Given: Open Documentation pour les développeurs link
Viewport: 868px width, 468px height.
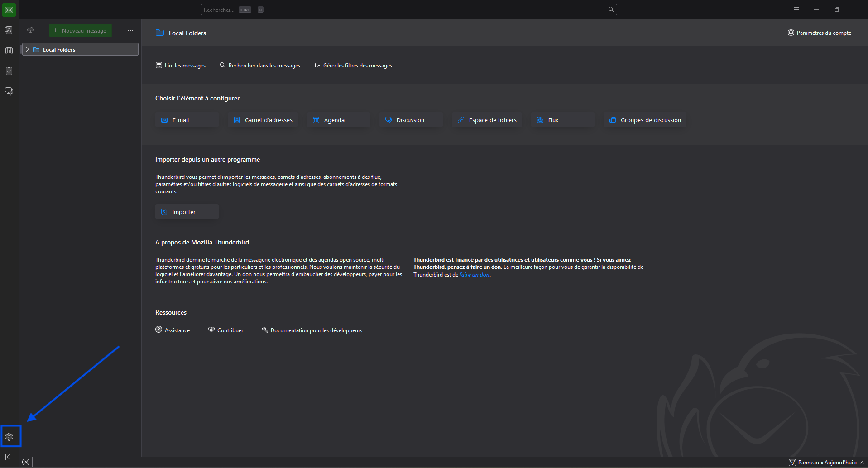Looking at the screenshot, I should [x=317, y=330].
